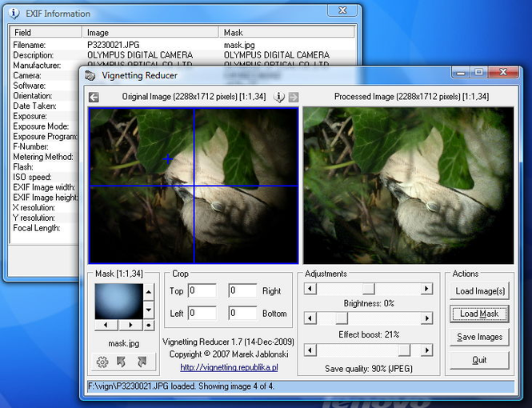Shift mask left with left arrow
This screenshot has width=532, height=408.
(x=106, y=326)
